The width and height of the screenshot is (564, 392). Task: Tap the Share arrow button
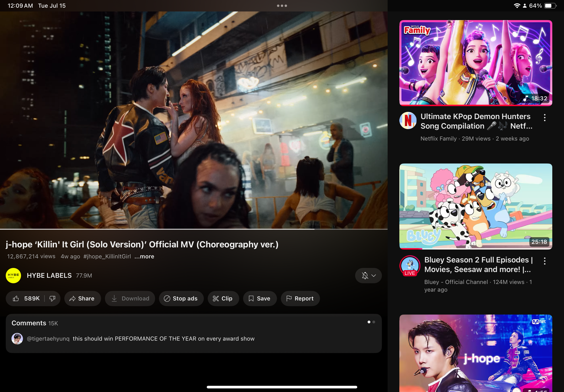(82, 298)
